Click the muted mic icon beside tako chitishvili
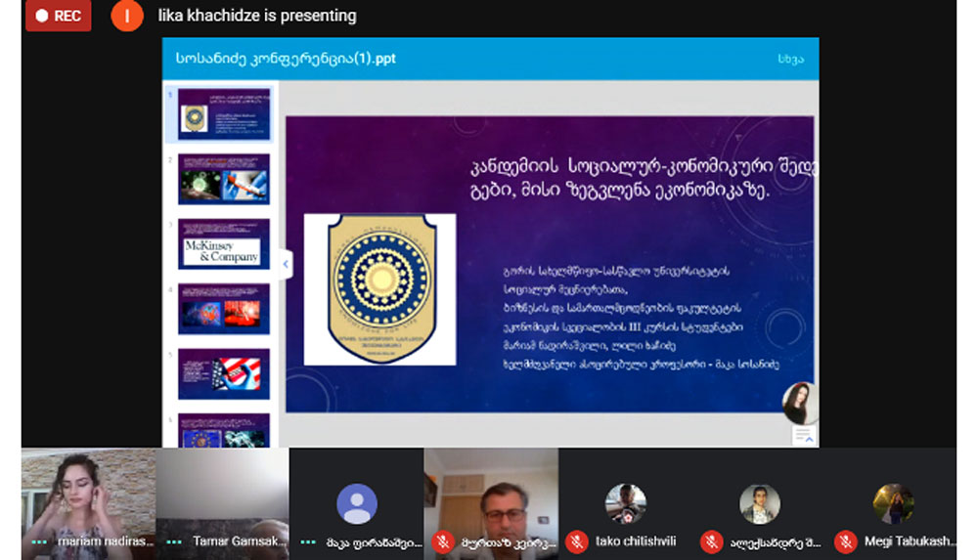This screenshot has width=978, height=560. 577,540
